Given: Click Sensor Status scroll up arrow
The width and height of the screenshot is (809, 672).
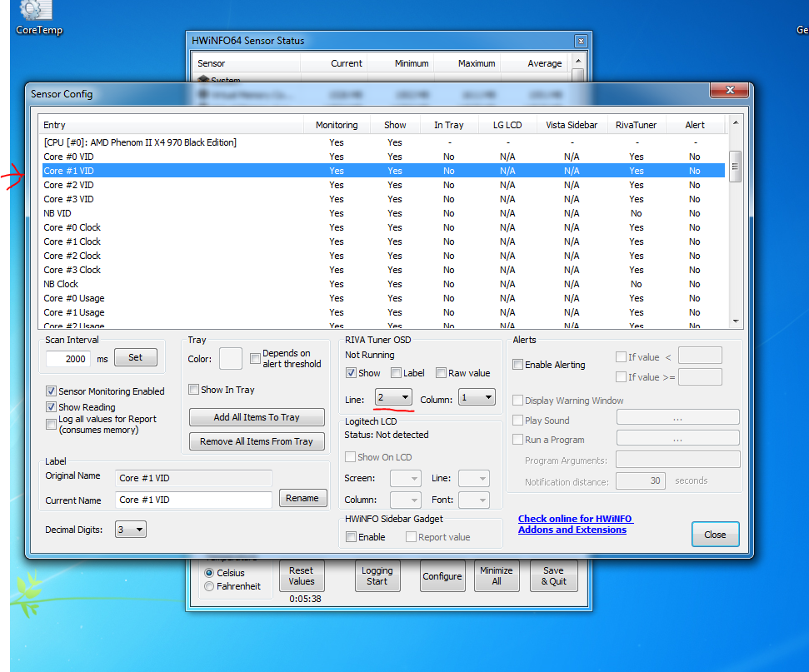Looking at the screenshot, I should pos(578,61).
